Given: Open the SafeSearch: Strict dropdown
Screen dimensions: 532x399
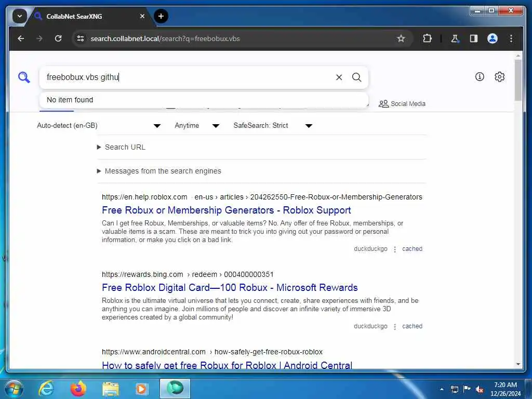Looking at the screenshot, I should pos(273,126).
